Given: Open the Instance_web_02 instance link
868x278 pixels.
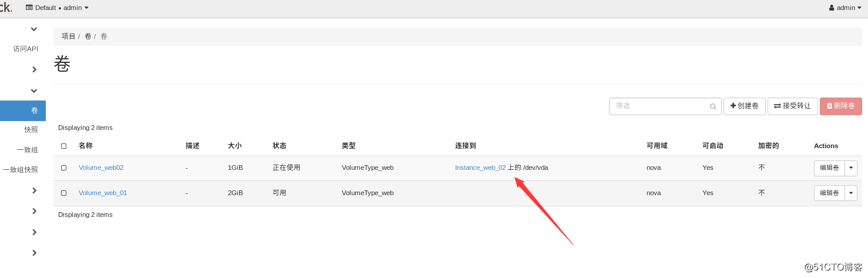Looking at the screenshot, I should coord(480,168).
